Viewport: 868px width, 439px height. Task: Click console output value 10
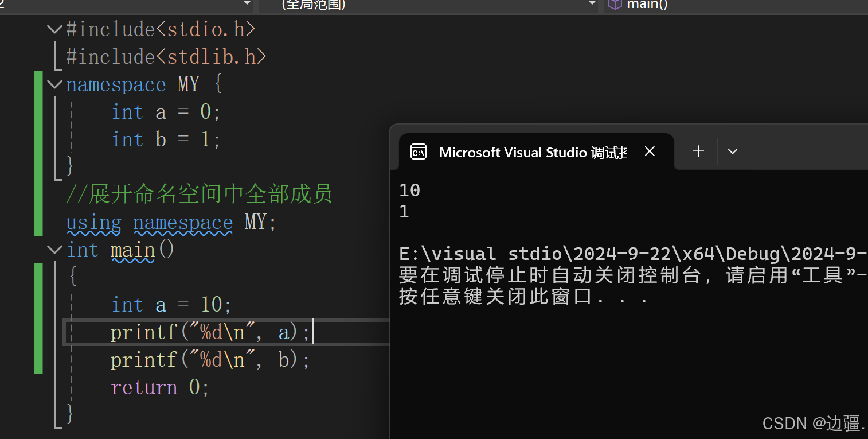[x=410, y=190]
